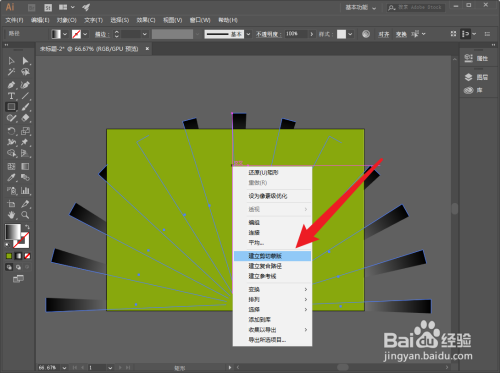
Task: Select the Gradient tool
Action: (25, 166)
